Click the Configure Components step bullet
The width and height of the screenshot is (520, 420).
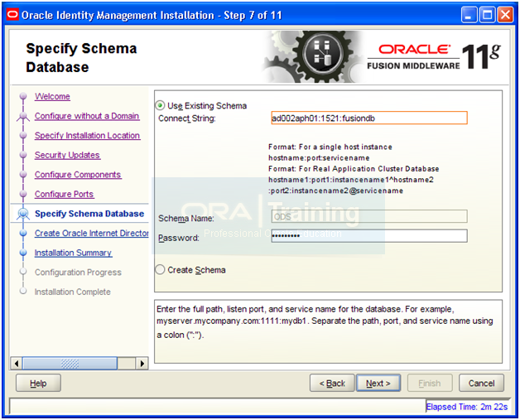tap(23, 175)
